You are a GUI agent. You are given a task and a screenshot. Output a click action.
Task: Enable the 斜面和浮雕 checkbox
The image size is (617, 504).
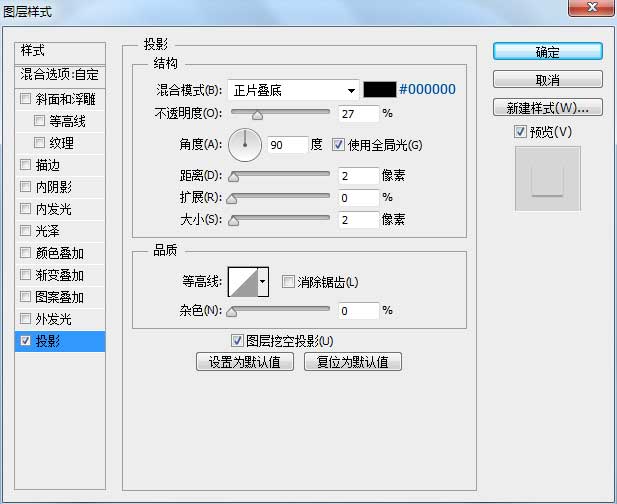pos(26,98)
